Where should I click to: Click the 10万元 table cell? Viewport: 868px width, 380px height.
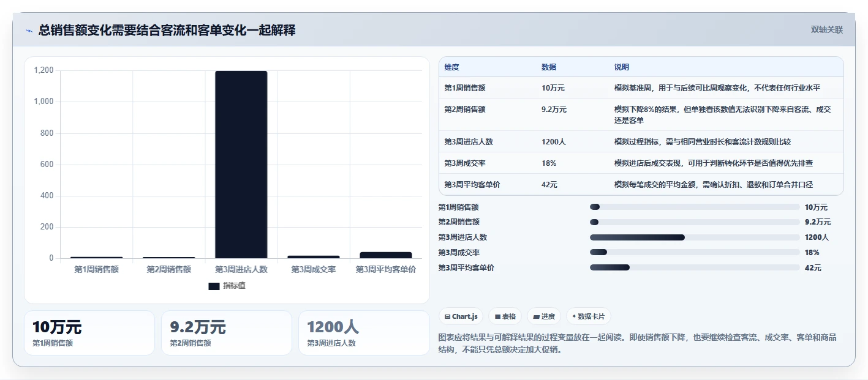point(553,88)
